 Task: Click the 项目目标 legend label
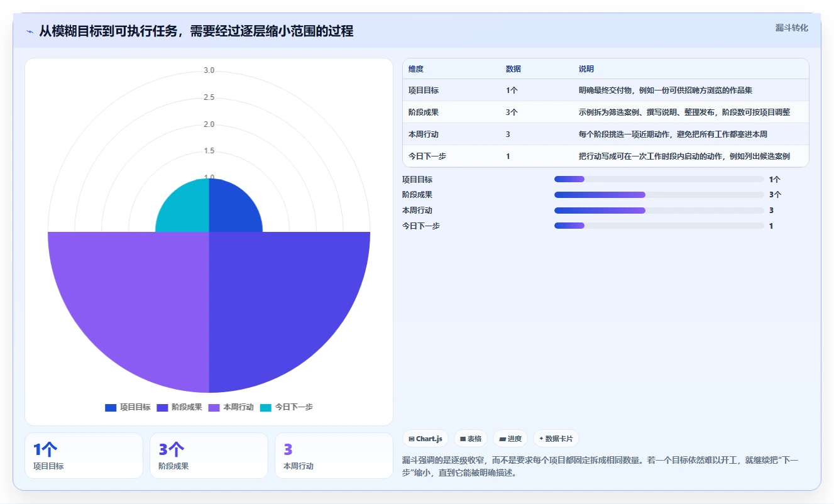135,407
